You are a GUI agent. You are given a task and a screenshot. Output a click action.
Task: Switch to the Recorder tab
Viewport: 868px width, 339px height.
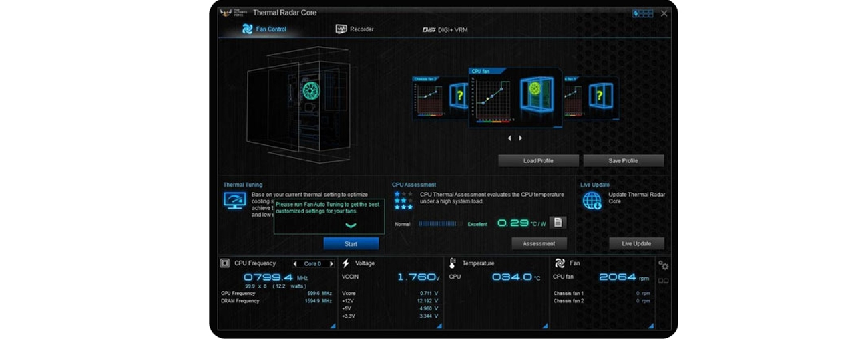coord(355,29)
